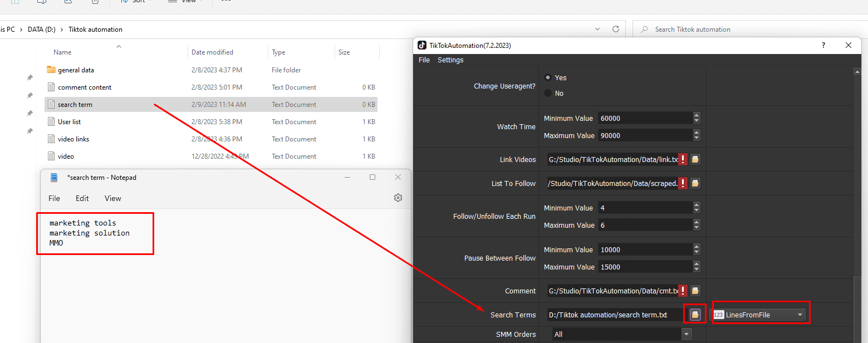Screen dimensions: 868x343
Task: Open File menu in TikTokAutomation
Action: coord(424,60)
